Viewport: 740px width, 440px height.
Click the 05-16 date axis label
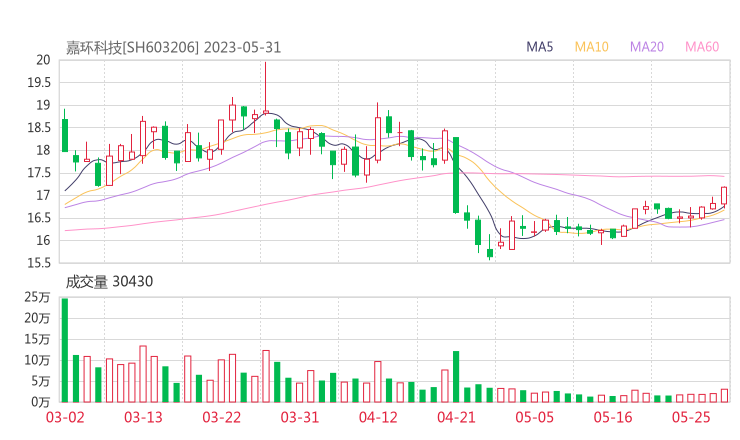click(x=613, y=417)
